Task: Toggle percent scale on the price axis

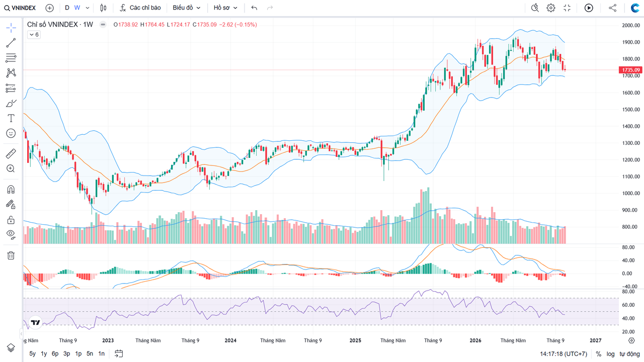Action: [x=599, y=354]
